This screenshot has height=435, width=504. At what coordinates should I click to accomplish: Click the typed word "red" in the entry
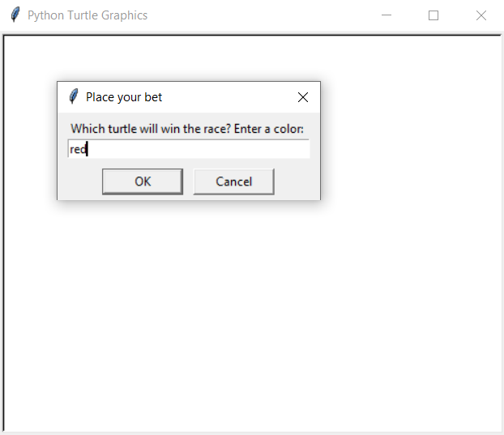(x=77, y=149)
